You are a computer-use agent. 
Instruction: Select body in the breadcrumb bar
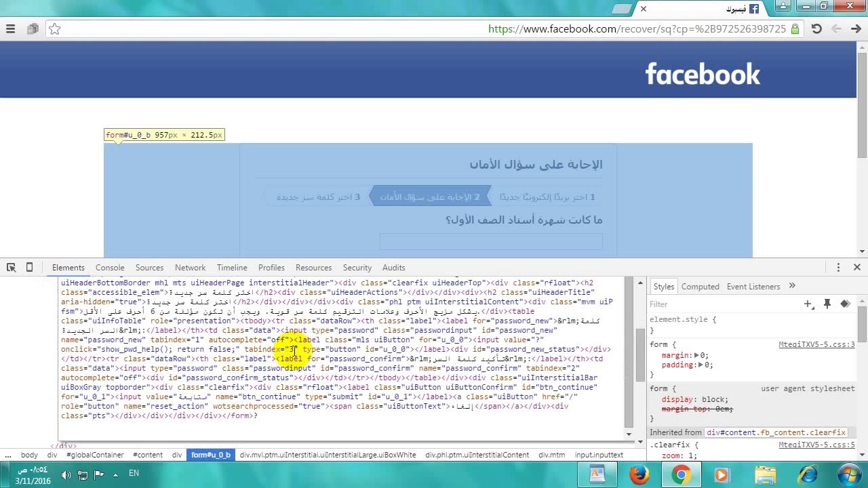(29, 455)
